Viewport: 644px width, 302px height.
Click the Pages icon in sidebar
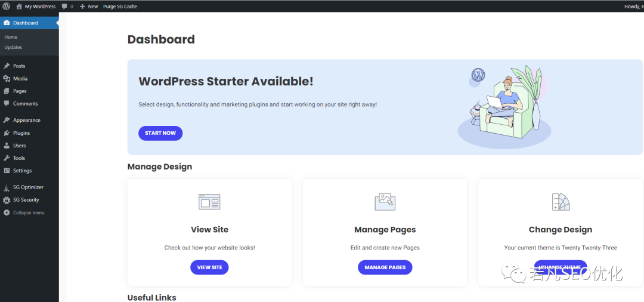pos(7,91)
